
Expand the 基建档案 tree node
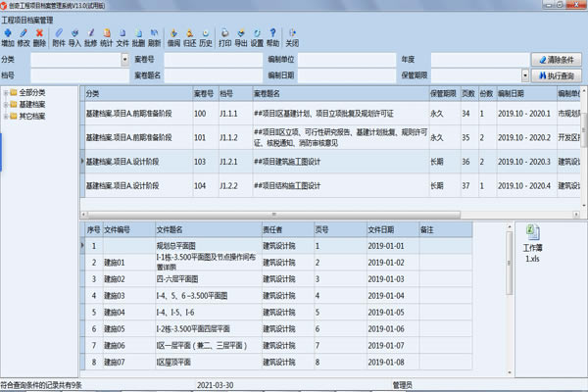pos(7,103)
